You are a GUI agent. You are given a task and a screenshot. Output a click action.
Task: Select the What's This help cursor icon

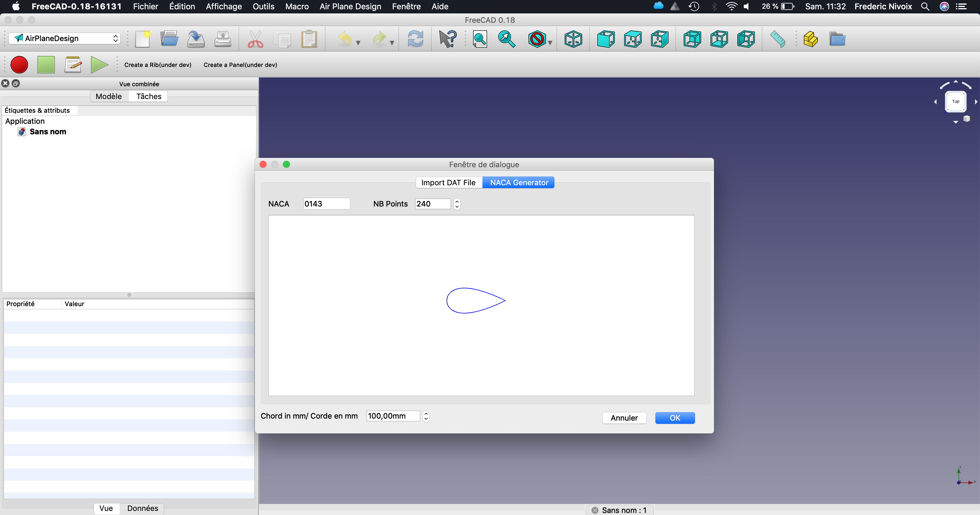(447, 39)
